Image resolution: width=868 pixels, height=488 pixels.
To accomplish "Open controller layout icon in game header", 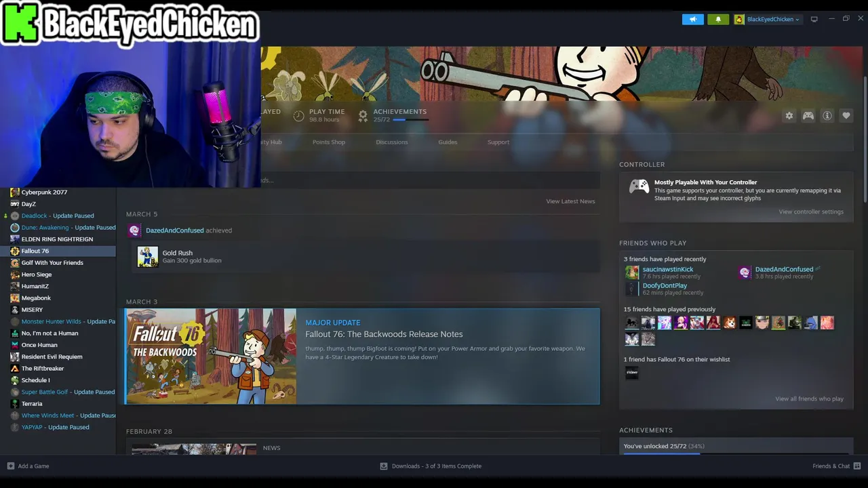I will point(808,116).
